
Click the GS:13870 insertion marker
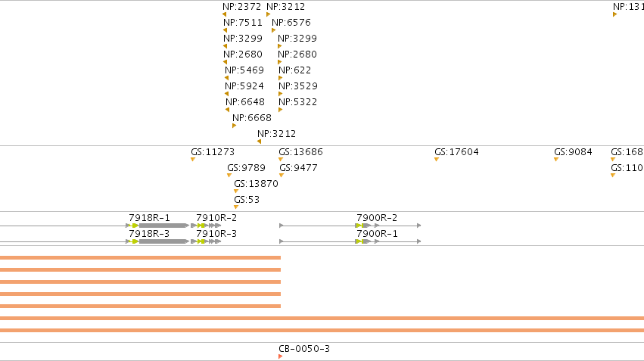click(x=236, y=191)
